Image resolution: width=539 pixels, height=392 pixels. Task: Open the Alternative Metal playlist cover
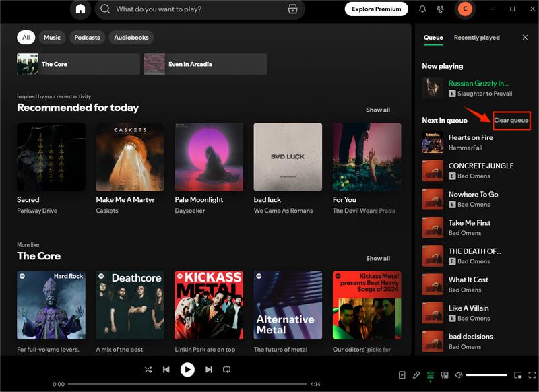click(288, 305)
